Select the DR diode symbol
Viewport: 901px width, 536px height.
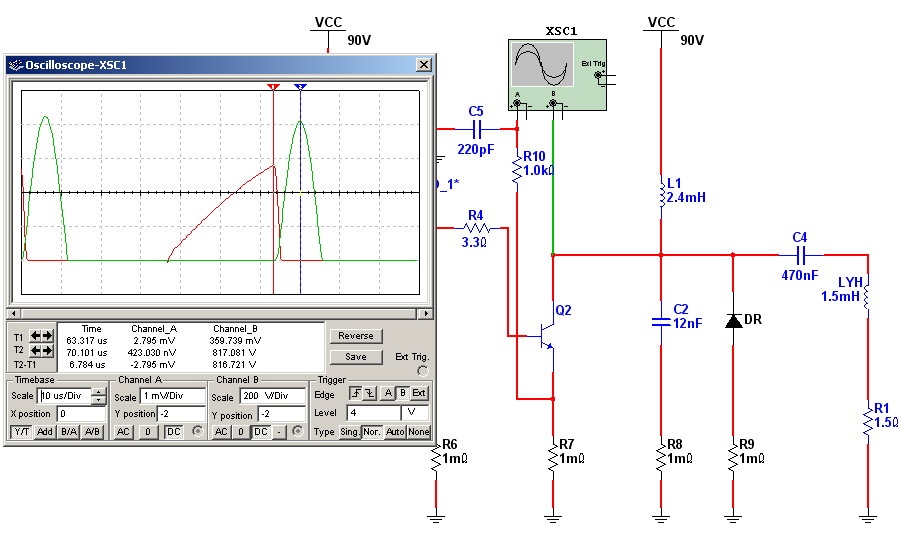[x=734, y=321]
